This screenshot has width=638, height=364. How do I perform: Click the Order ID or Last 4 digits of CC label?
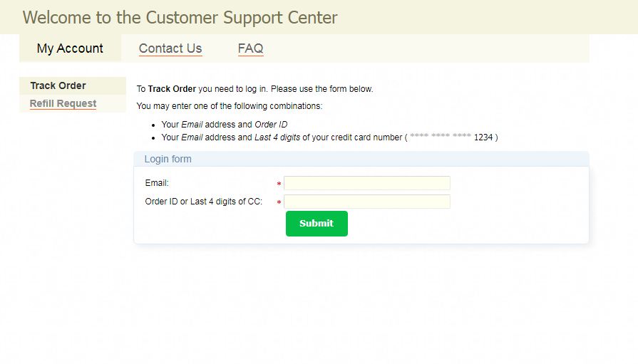click(x=203, y=202)
